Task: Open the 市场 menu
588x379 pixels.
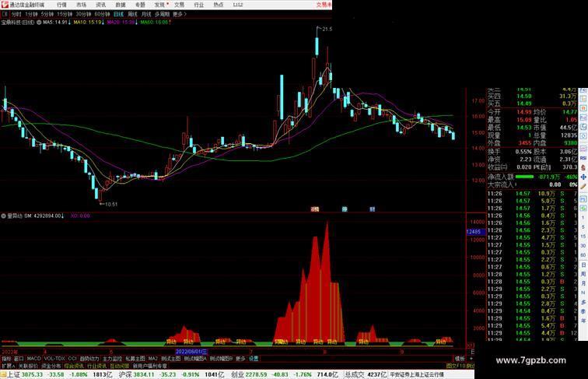Action: point(81,5)
